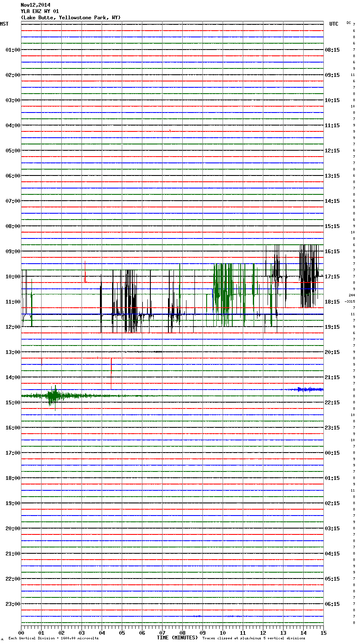Select the 19:00 MST time label
The height and width of the screenshot is (644, 357).
pyautogui.click(x=13, y=503)
